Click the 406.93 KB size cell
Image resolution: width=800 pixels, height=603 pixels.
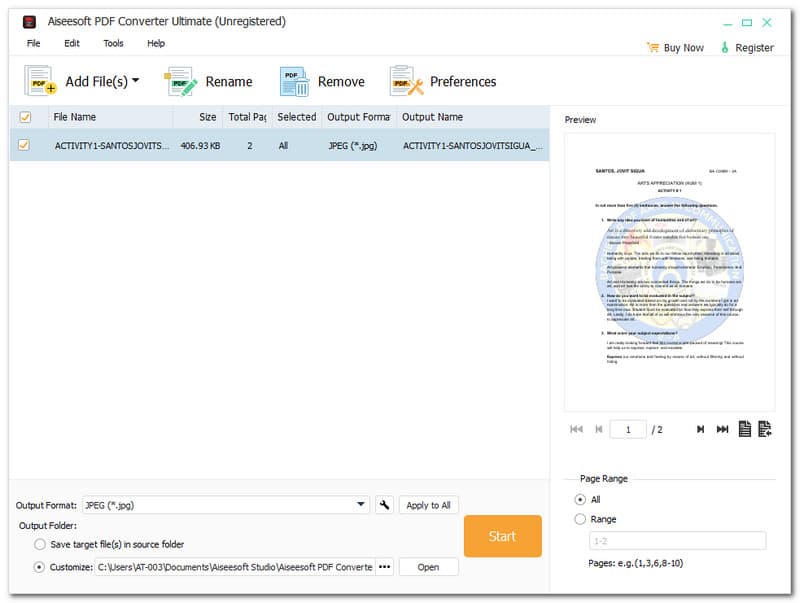point(201,146)
